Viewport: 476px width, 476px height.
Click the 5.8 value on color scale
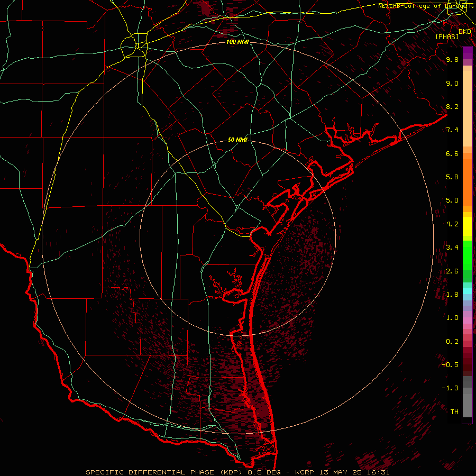tap(452, 177)
